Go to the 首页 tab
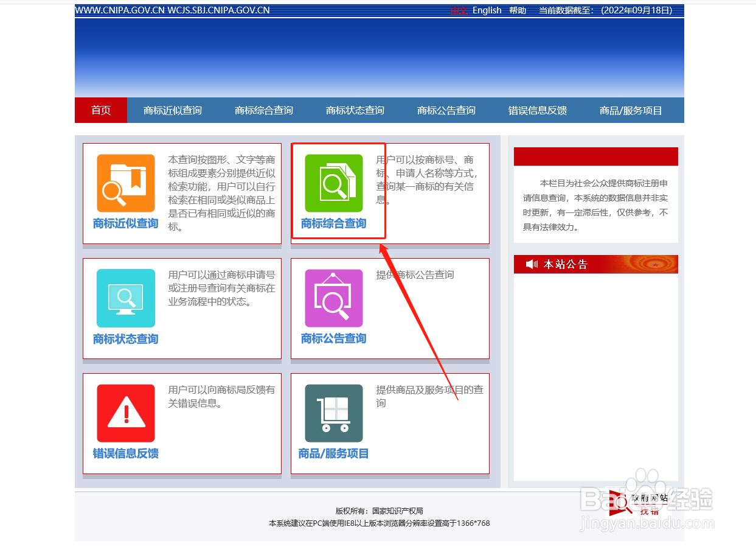The height and width of the screenshot is (549, 756). coord(101,110)
